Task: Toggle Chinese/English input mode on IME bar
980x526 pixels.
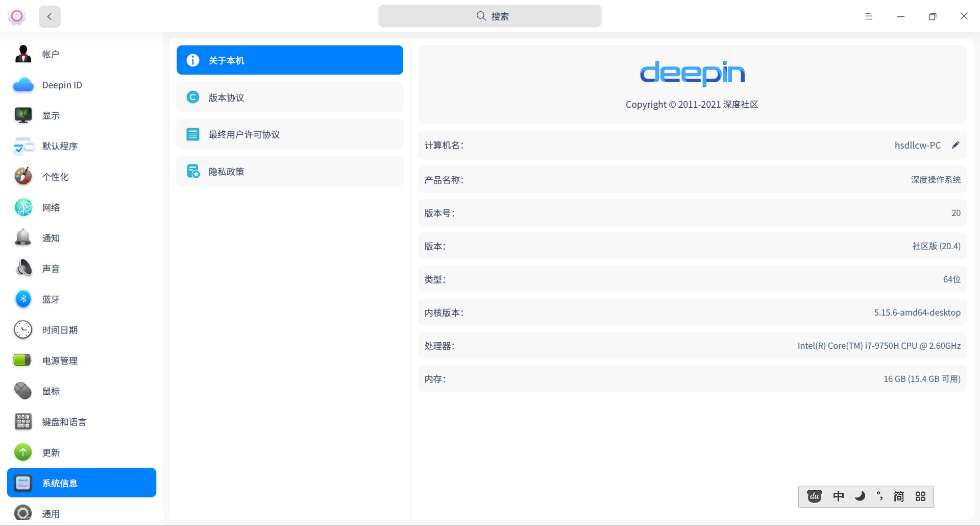Action: [x=838, y=496]
